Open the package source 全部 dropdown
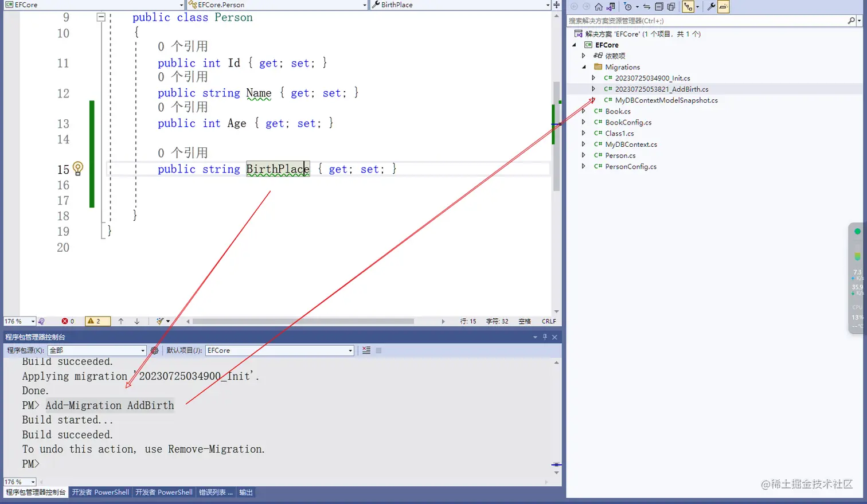The image size is (867, 504). (143, 350)
